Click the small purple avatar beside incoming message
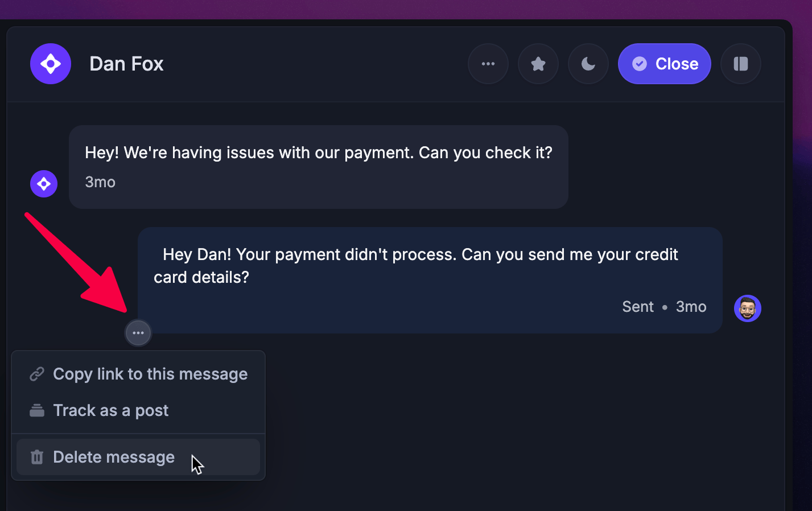 point(44,184)
